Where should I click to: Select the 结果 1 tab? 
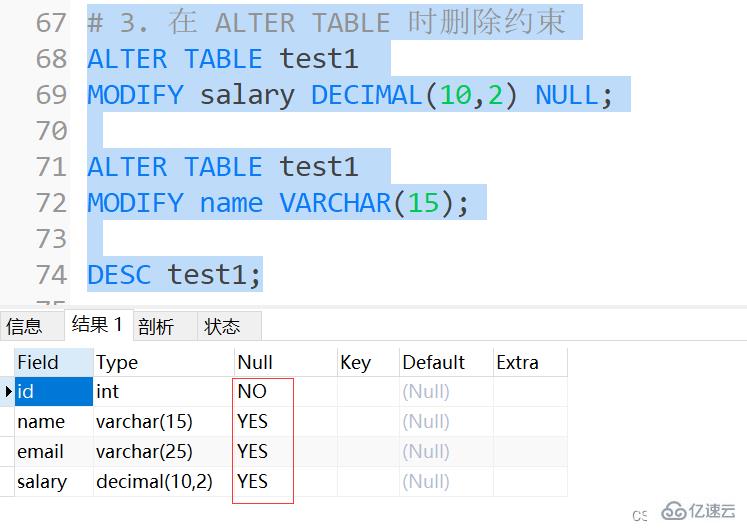(x=98, y=325)
